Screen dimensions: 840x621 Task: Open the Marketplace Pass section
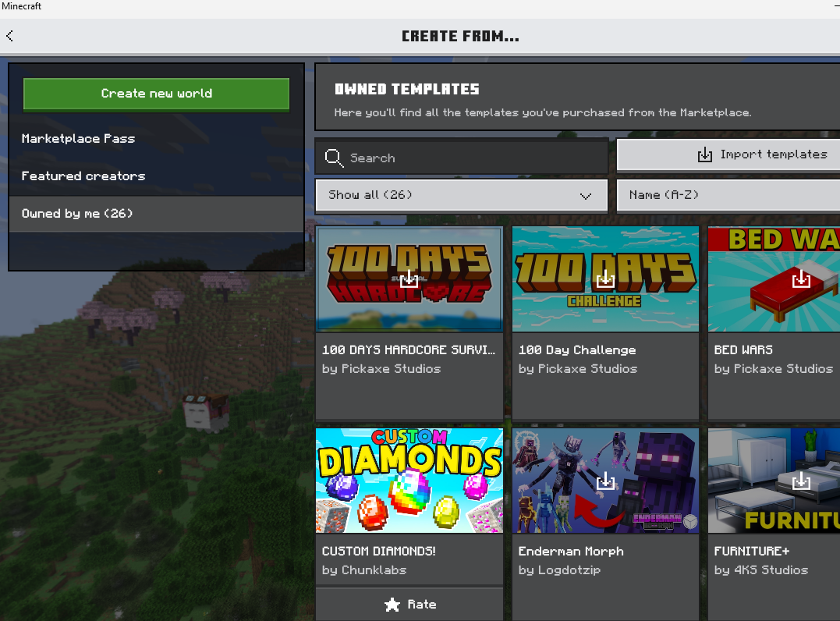[x=157, y=139]
